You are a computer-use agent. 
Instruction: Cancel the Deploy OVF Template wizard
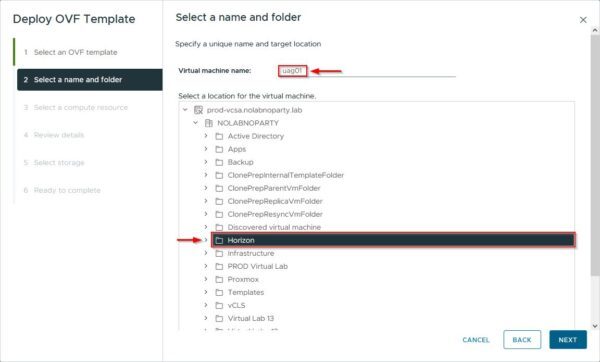[x=476, y=340]
